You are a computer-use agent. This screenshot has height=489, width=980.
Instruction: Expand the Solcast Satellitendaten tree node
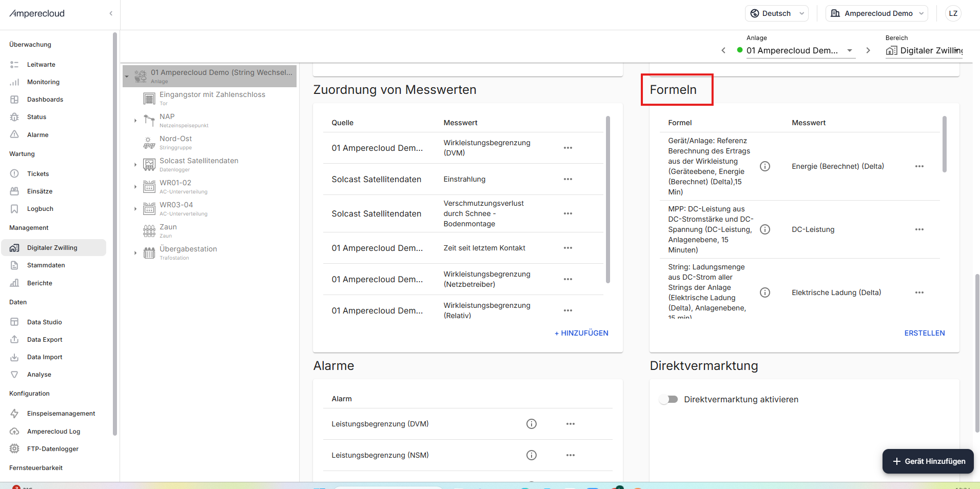135,165
